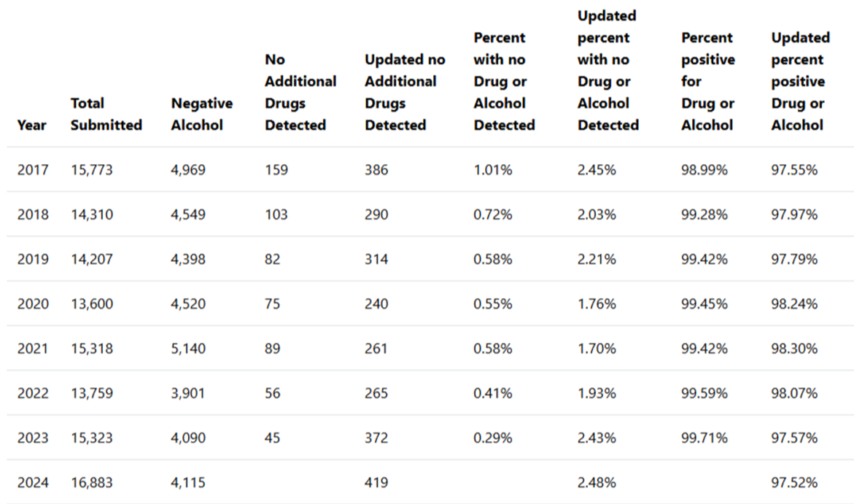Click the Updated percent positive Drug or Alcohol header

tap(800, 81)
